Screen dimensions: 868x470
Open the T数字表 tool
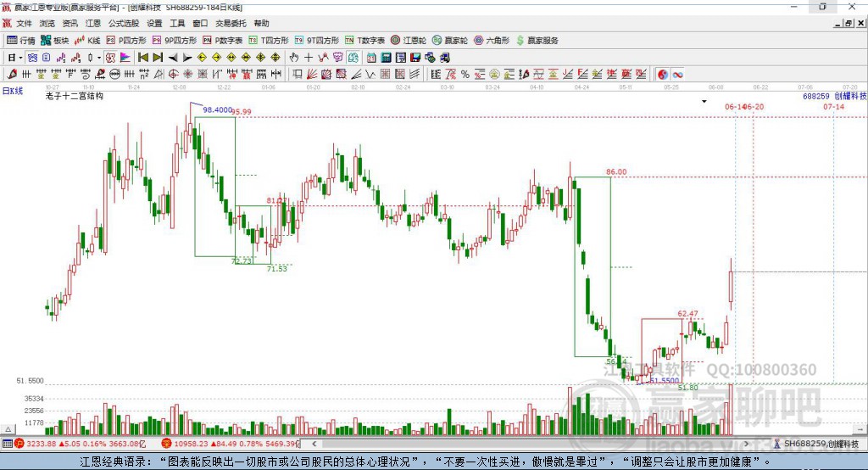click(x=364, y=41)
